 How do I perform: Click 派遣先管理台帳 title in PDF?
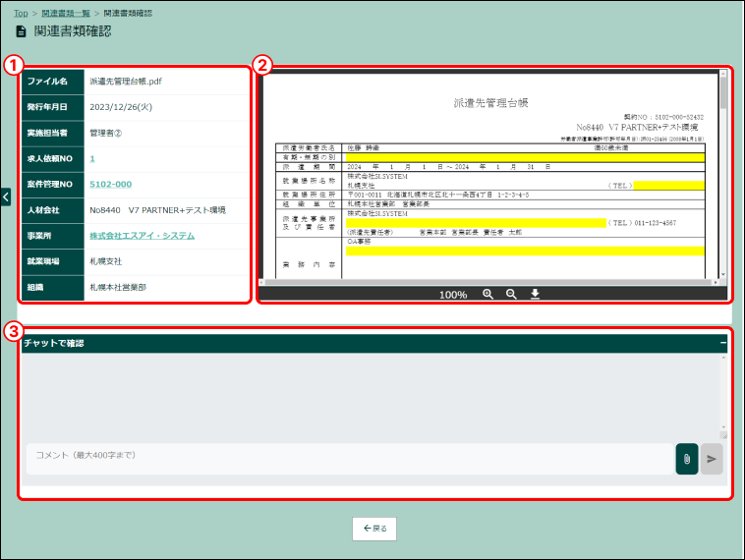point(490,103)
